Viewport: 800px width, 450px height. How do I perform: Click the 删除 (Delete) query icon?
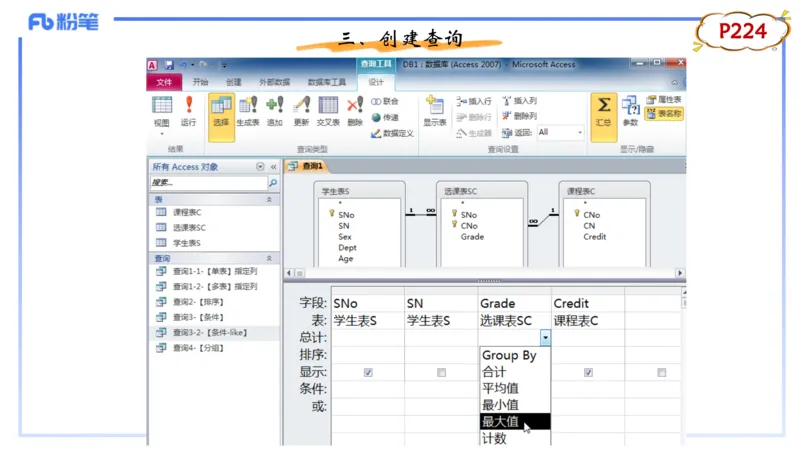pos(355,110)
